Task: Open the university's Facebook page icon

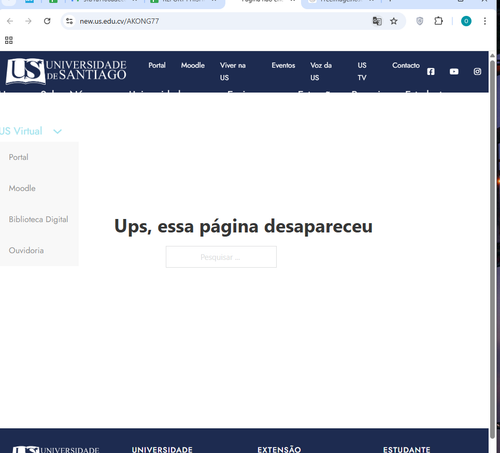Action: [x=431, y=71]
